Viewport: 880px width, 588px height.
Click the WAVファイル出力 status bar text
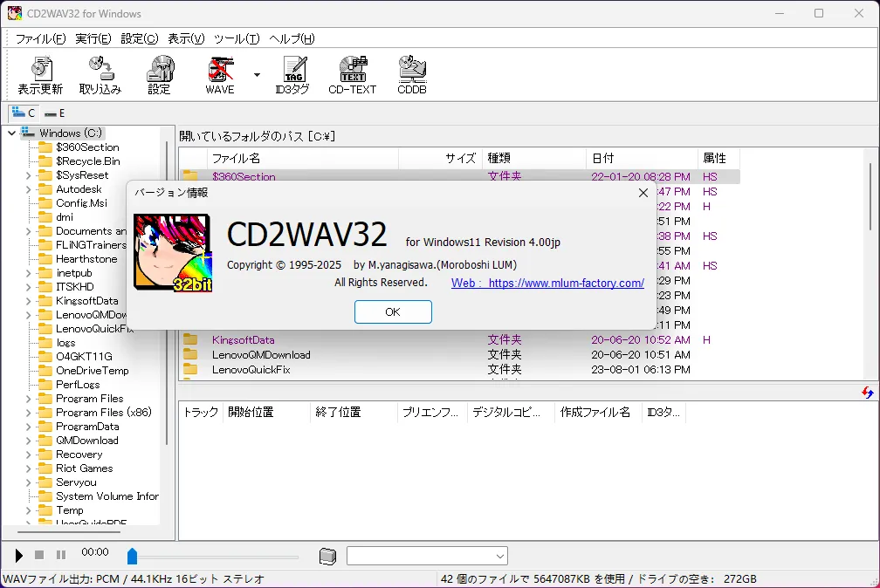(x=134, y=579)
